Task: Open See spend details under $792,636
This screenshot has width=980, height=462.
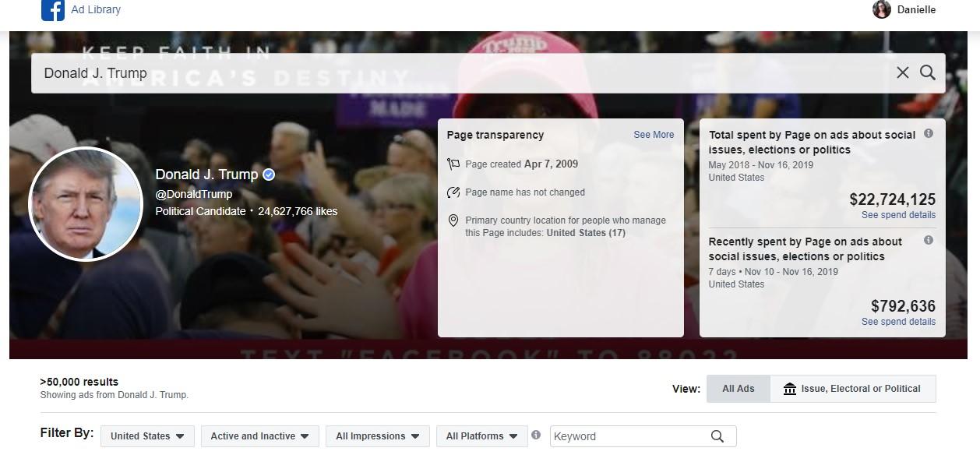Action: coord(898,322)
